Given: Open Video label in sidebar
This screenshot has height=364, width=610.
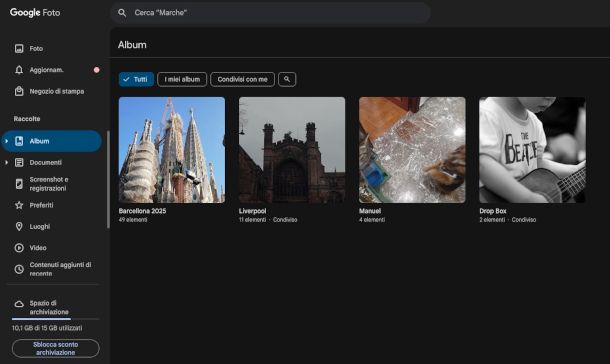Looking at the screenshot, I should point(38,248).
